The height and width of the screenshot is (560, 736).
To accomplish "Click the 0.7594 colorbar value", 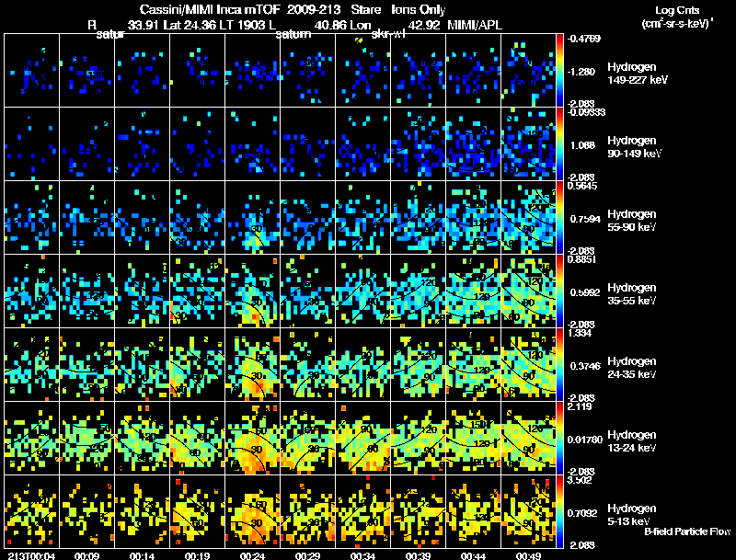I will pos(585,219).
